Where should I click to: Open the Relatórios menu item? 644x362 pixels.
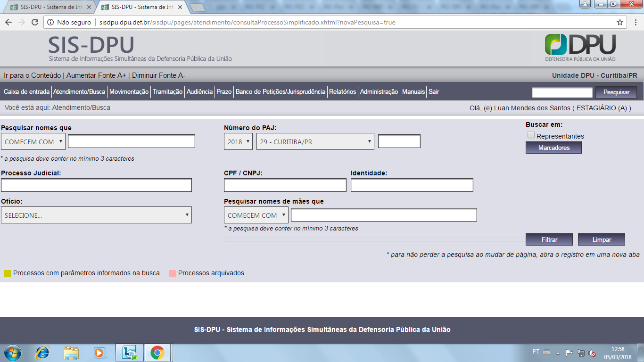click(342, 92)
